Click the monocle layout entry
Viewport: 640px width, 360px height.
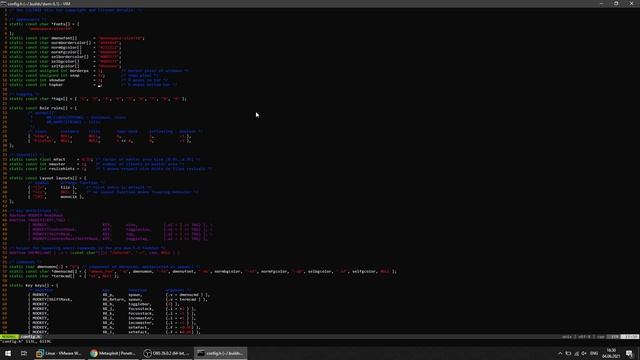pos(56,197)
